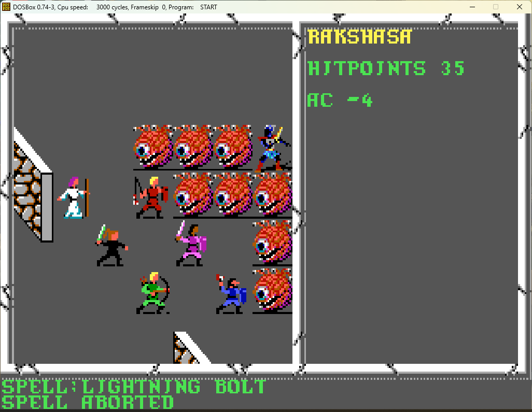Select the Rakshasa sprite holding a sword
Viewport: 532px width, 412px height.
[273, 148]
